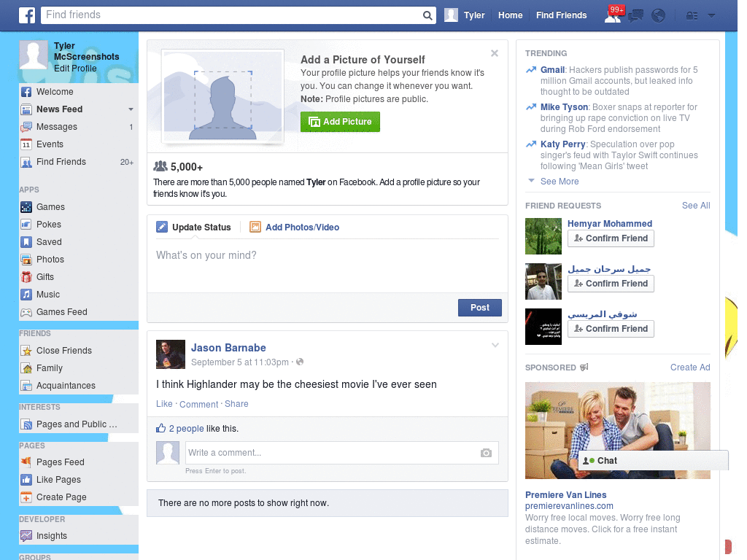Share Jason Barnabe's post

click(236, 404)
